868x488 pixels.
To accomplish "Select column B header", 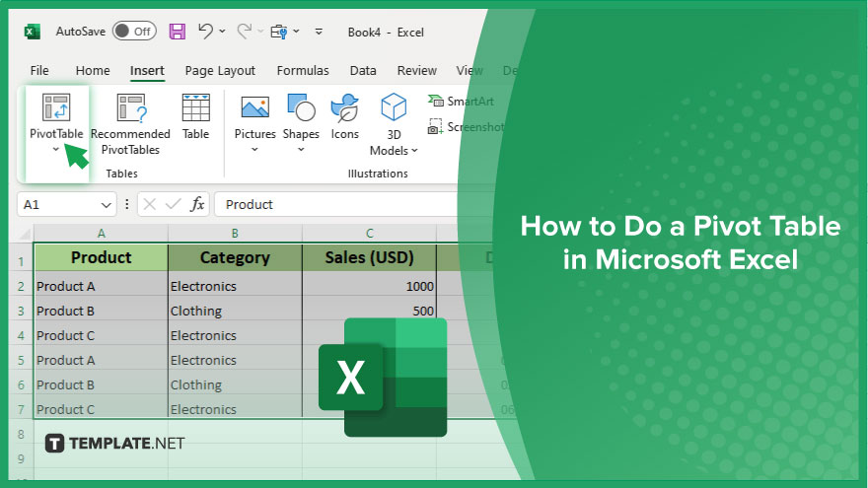I will tap(236, 233).
